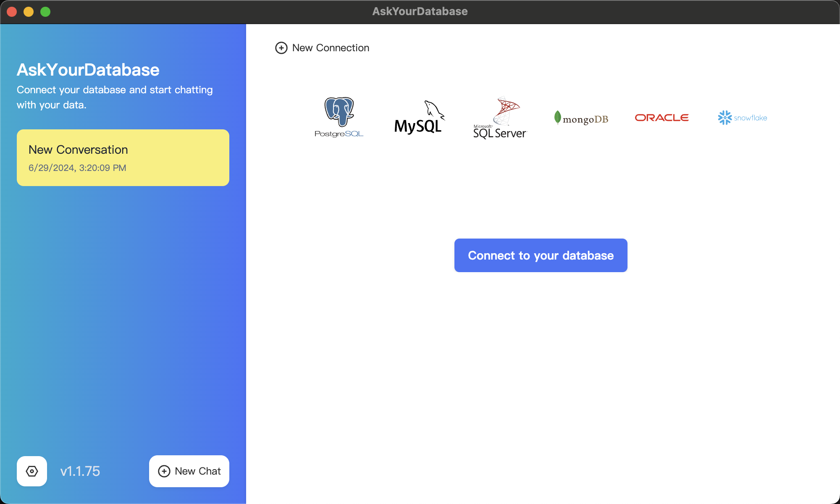Click the v1.1.75 version label
This screenshot has width=840, height=504.
pos(80,471)
